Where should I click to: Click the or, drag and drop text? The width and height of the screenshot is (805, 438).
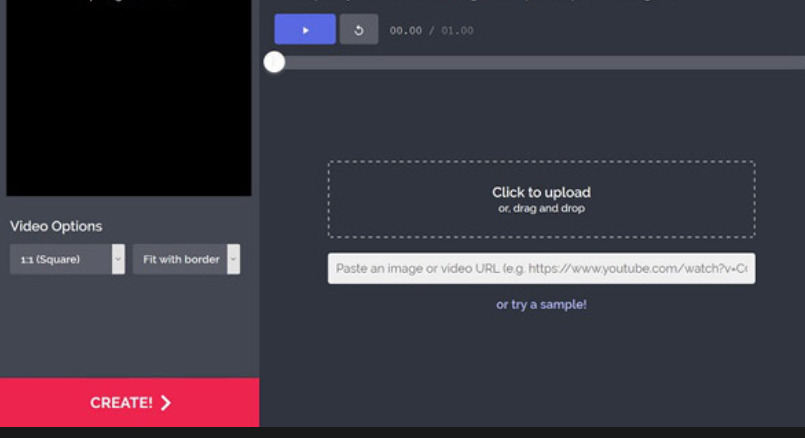tap(542, 208)
